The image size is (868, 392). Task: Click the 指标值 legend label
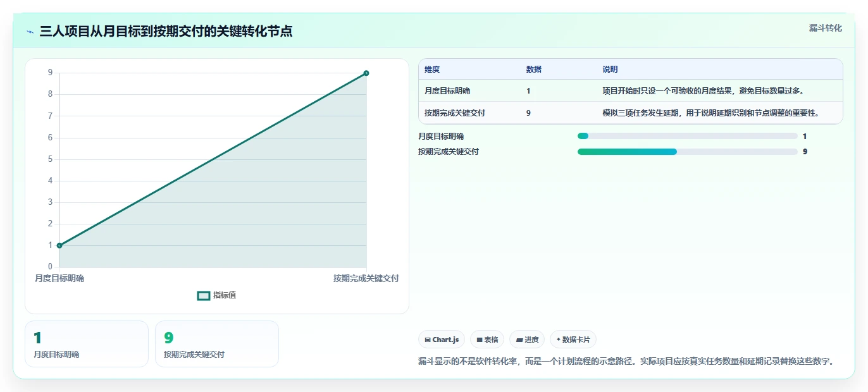[x=225, y=295]
